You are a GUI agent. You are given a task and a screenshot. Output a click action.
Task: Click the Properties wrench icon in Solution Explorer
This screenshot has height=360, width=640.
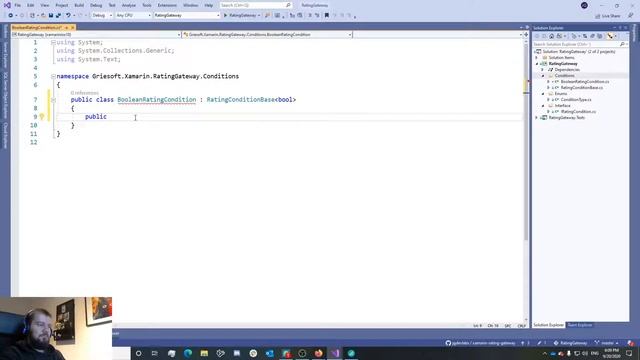[610, 36]
